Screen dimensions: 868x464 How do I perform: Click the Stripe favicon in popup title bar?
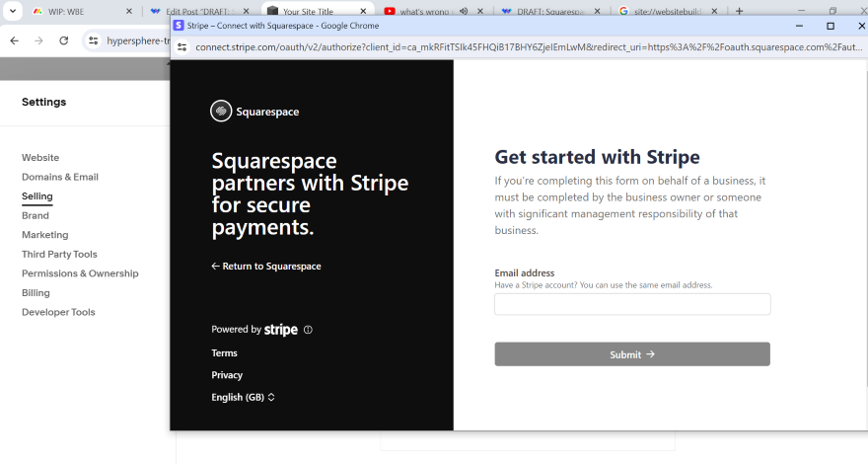[179, 26]
